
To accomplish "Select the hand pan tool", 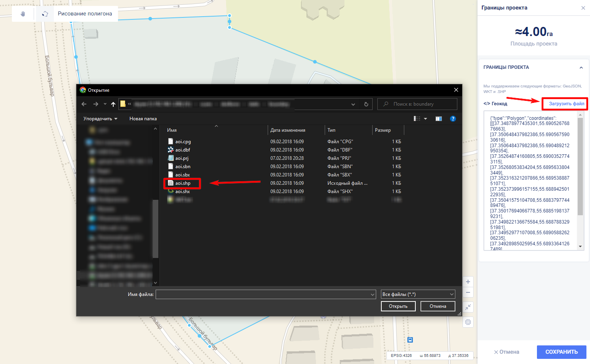I will [x=23, y=14].
